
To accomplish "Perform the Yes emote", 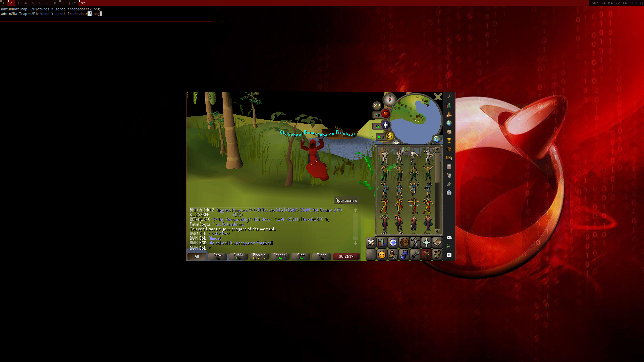I will (x=385, y=157).
